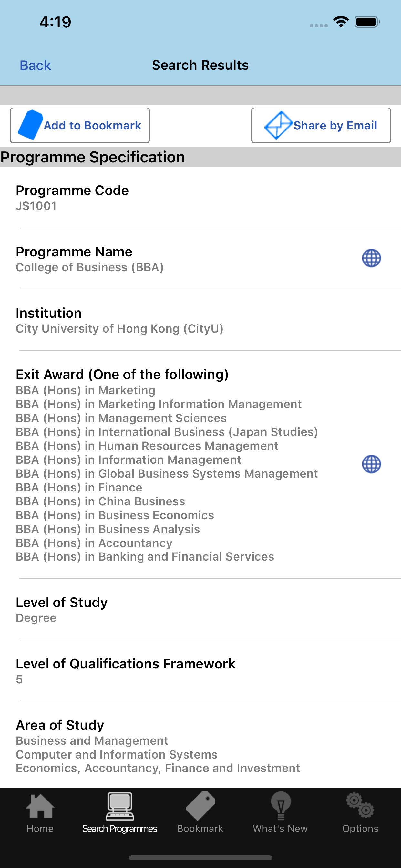The height and width of the screenshot is (868, 401).
Task: Go back using the Back button
Action: click(x=36, y=65)
